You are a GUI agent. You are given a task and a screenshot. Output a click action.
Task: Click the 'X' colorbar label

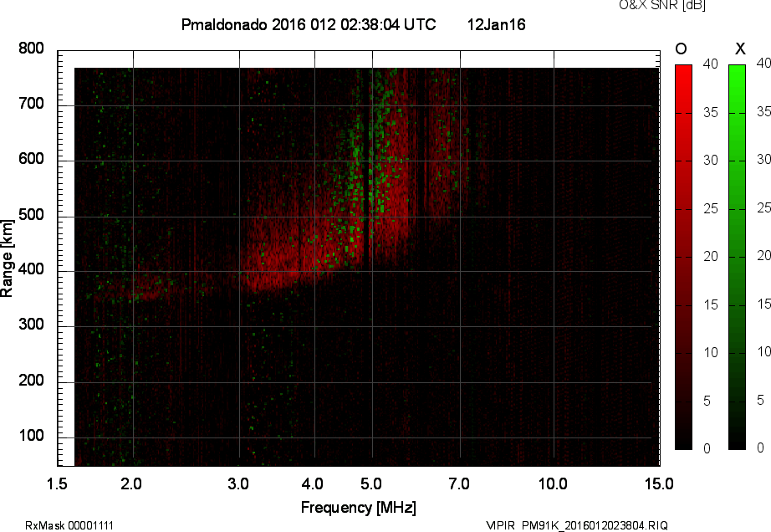(740, 49)
